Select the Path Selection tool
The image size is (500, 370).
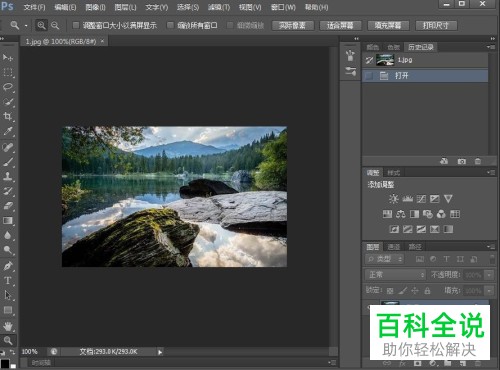[7, 295]
